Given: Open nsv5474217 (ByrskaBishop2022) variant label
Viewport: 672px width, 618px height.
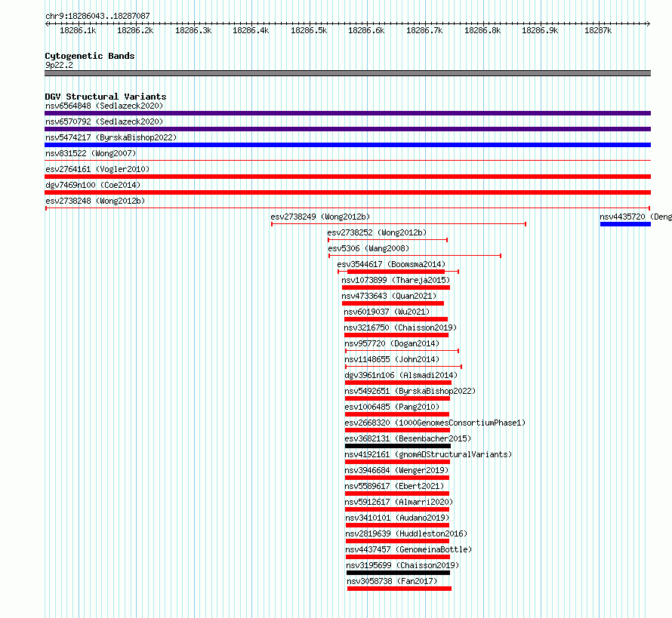Looking at the screenshot, I should coord(111,137).
